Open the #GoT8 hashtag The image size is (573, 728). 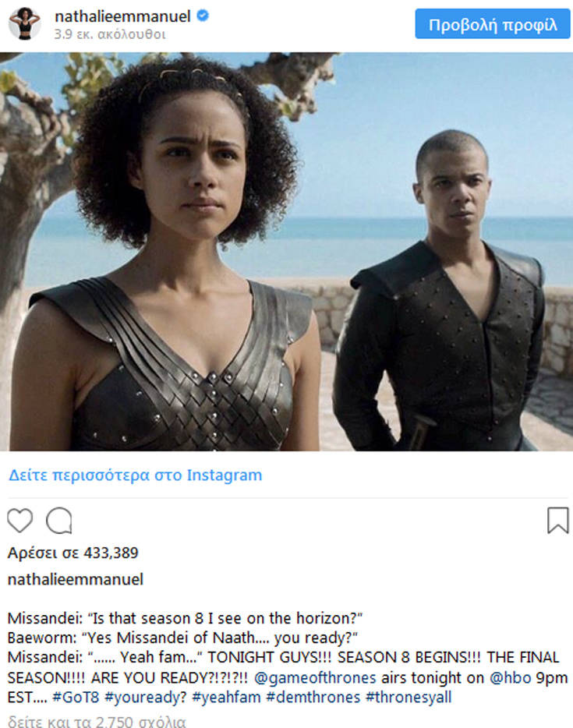pyautogui.click(x=76, y=698)
